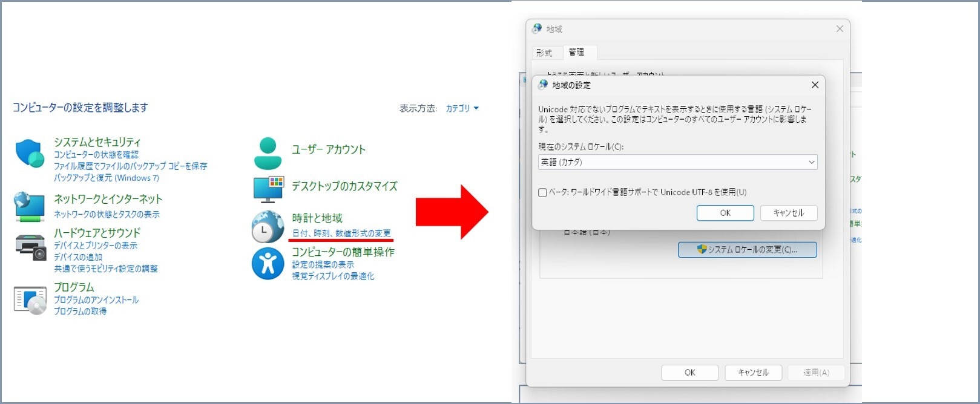Image resolution: width=980 pixels, height=404 pixels.
Task: Click キャンセル in 地域の設定 dialog
Action: pos(789,213)
